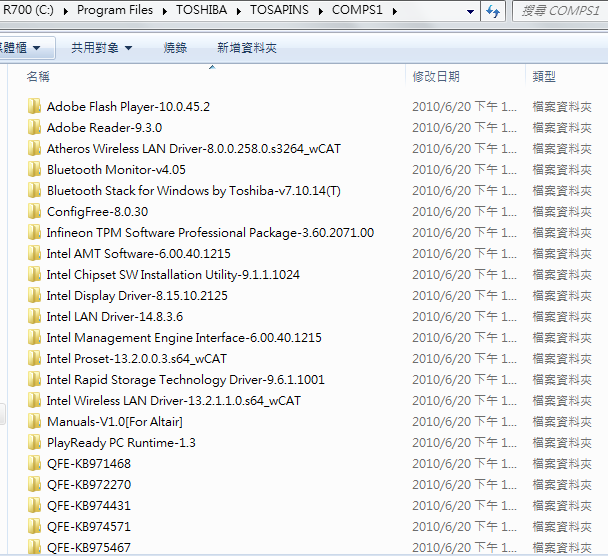Image resolution: width=608 pixels, height=556 pixels.
Task: Click the refresh icon beside the address bar
Action: tap(493, 11)
